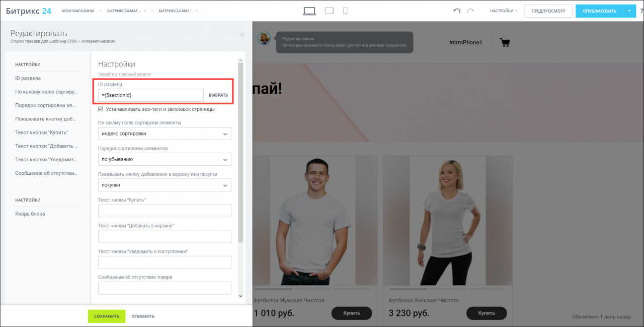
Task: Go to Мои магазины
Action: (78, 11)
